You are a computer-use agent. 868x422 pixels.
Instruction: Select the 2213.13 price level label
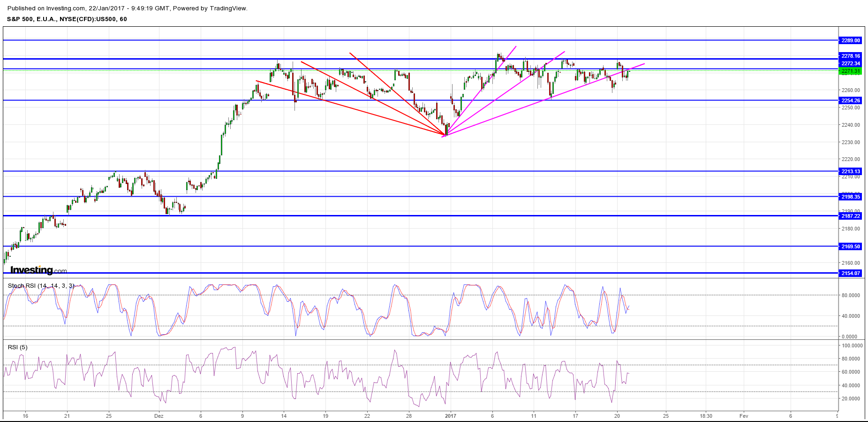pyautogui.click(x=850, y=171)
